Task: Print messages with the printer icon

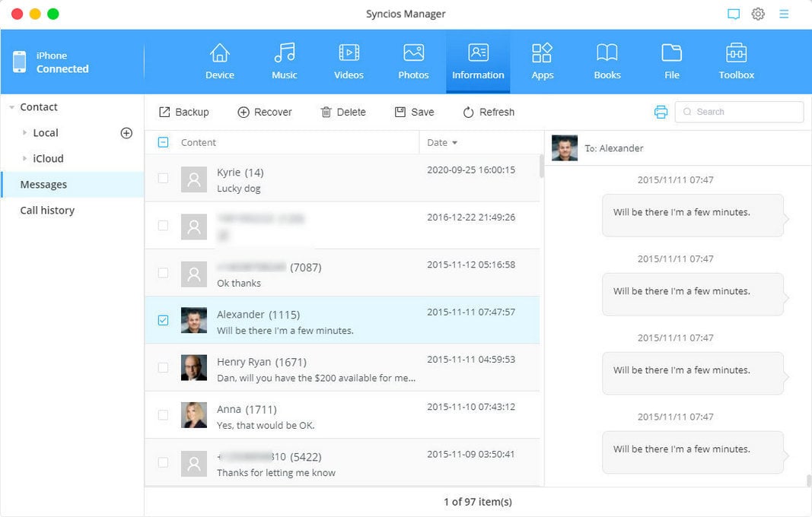Action: point(661,112)
